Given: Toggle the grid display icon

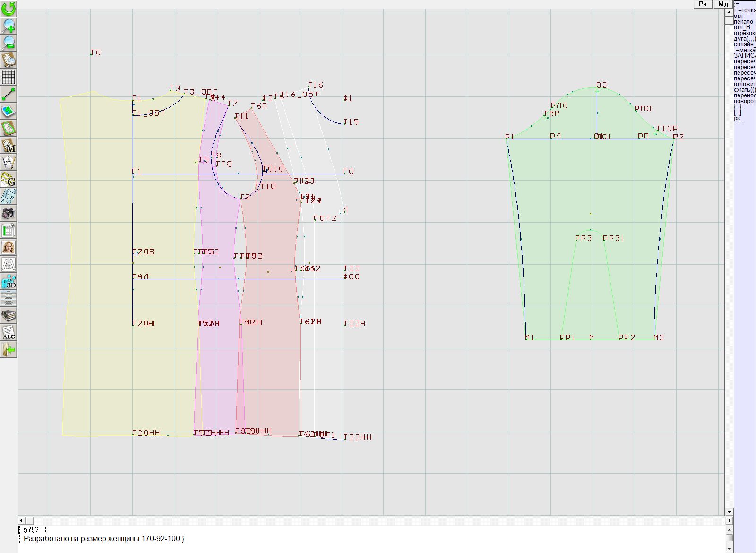Looking at the screenshot, I should 9,77.
